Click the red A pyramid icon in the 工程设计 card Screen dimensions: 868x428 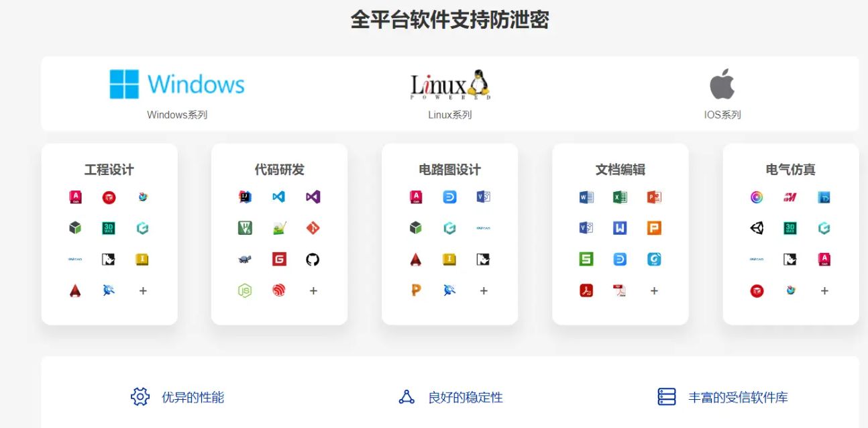(x=75, y=290)
